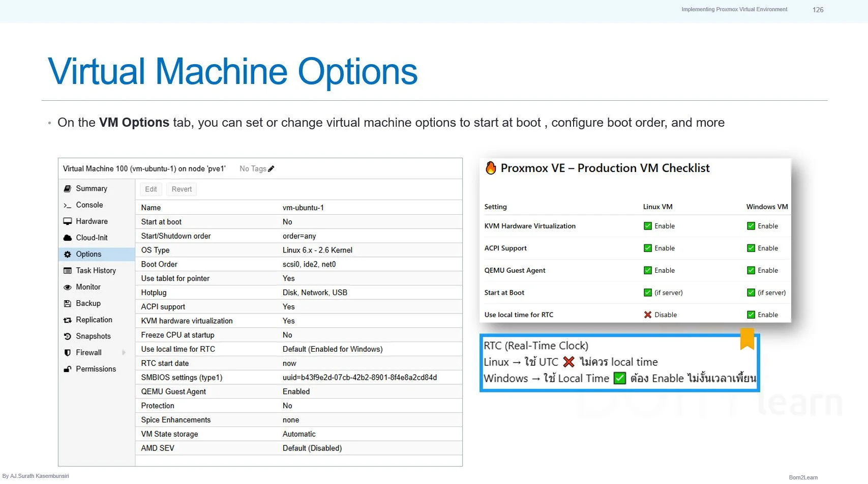Select Use local time for RTC row
The height and width of the screenshot is (484, 868).
[x=299, y=349]
